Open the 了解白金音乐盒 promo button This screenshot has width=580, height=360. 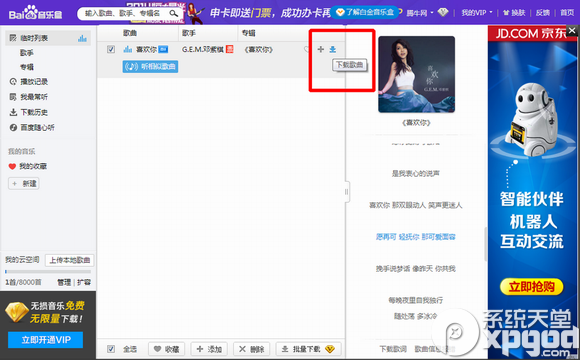[x=365, y=12]
